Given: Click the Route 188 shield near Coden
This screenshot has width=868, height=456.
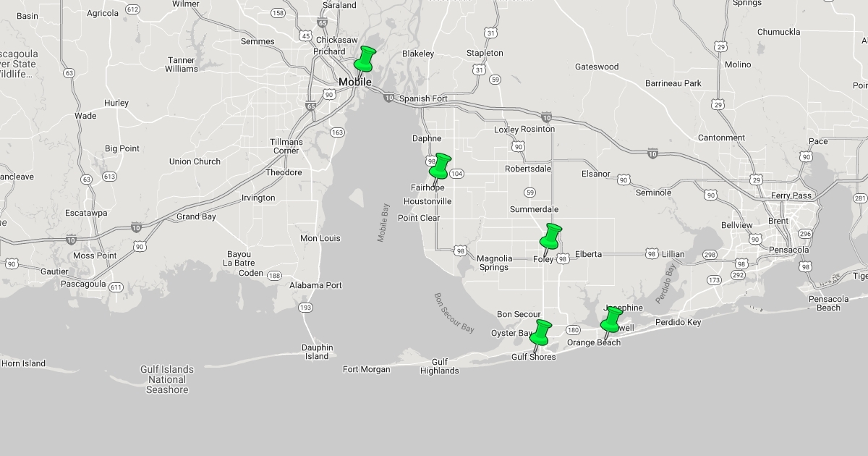Looking at the screenshot, I should 274,276.
